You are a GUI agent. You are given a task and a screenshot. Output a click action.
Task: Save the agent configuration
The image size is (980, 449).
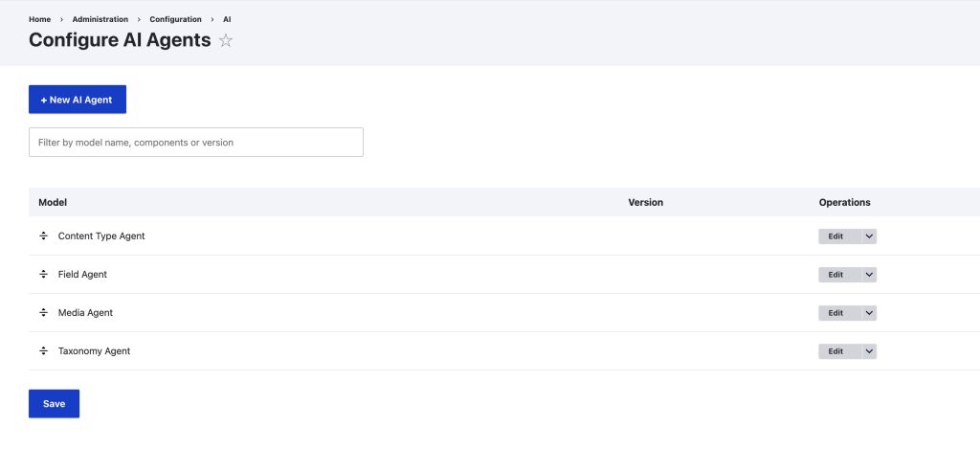(54, 404)
